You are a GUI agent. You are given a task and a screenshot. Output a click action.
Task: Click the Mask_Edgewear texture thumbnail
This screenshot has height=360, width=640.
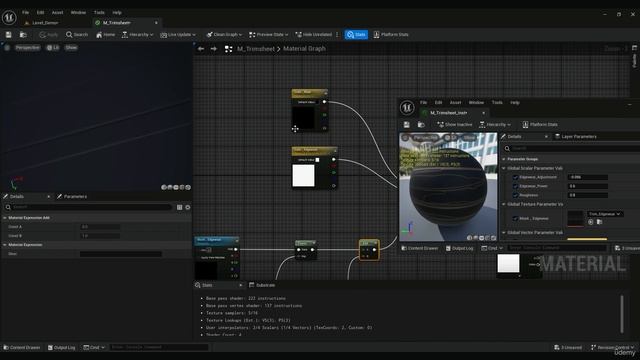(x=576, y=219)
